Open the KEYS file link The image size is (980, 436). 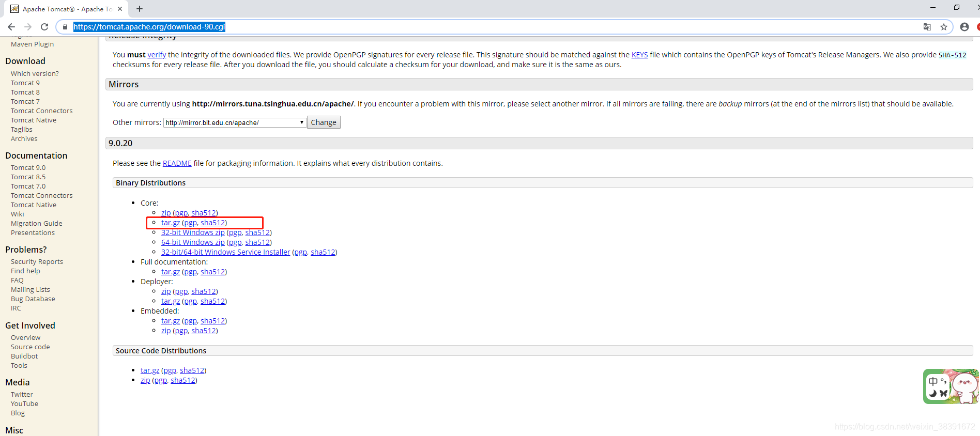[x=639, y=55]
